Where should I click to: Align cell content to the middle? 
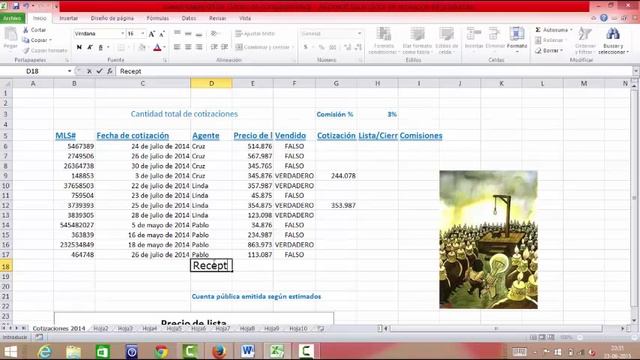(188, 33)
